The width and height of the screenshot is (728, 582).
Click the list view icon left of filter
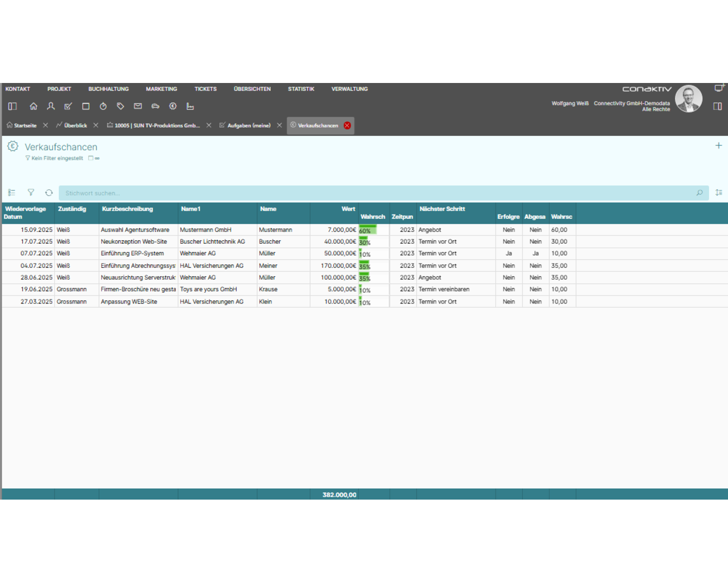(x=12, y=193)
